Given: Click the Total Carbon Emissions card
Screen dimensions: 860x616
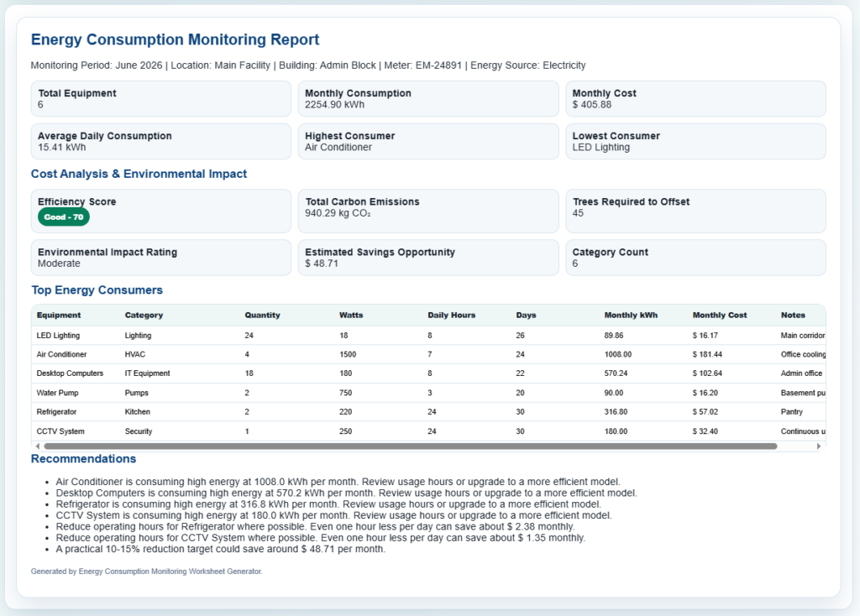Looking at the screenshot, I should click(x=428, y=211).
